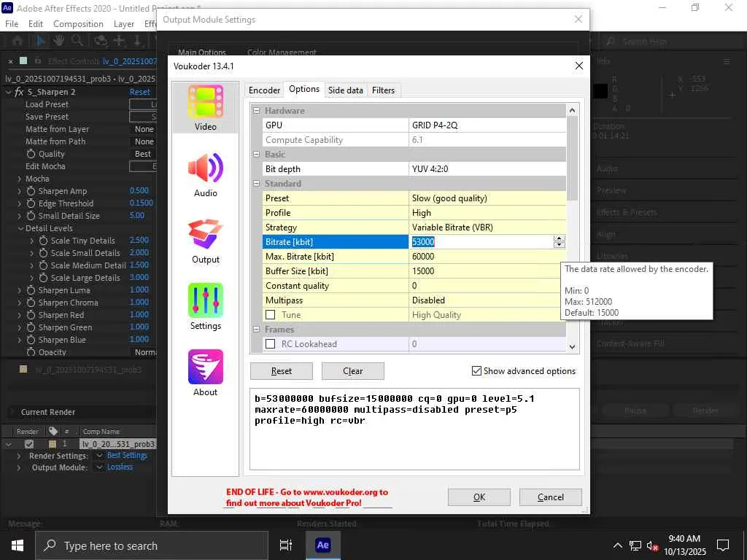
Task: Expand the Mocha property
Action: coord(19,179)
